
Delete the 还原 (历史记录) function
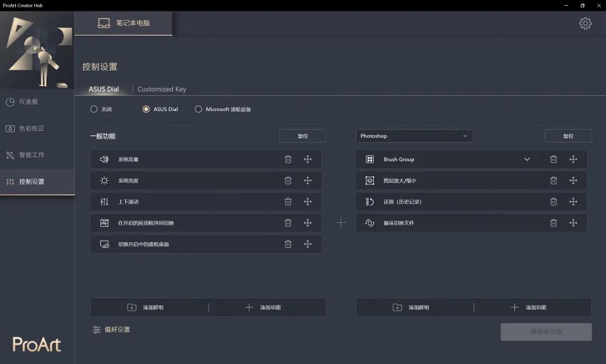click(553, 202)
